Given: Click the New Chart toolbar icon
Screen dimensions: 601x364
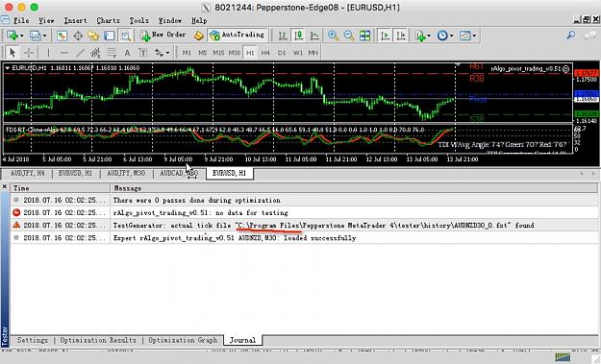Looking at the screenshot, I should [x=13, y=36].
